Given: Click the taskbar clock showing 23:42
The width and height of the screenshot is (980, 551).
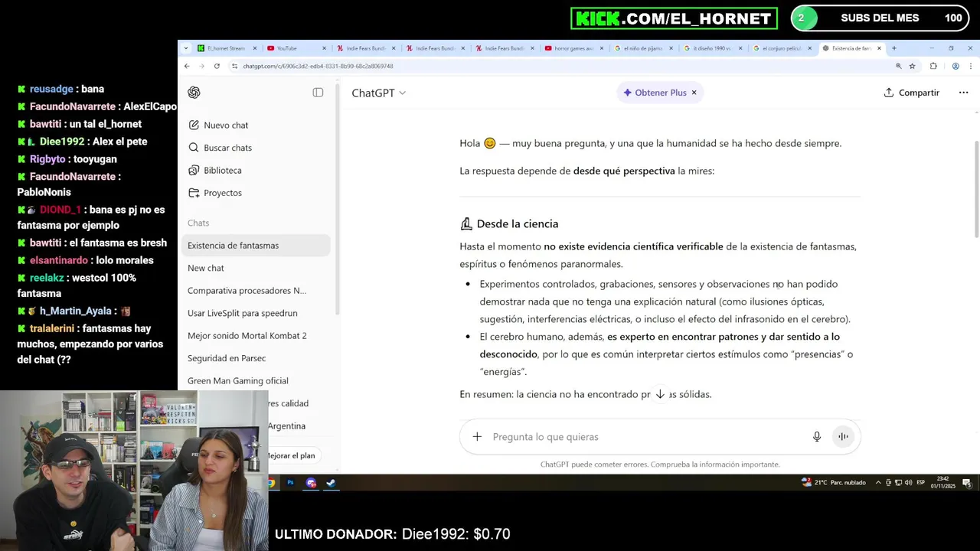Looking at the screenshot, I should pyautogui.click(x=942, y=483).
